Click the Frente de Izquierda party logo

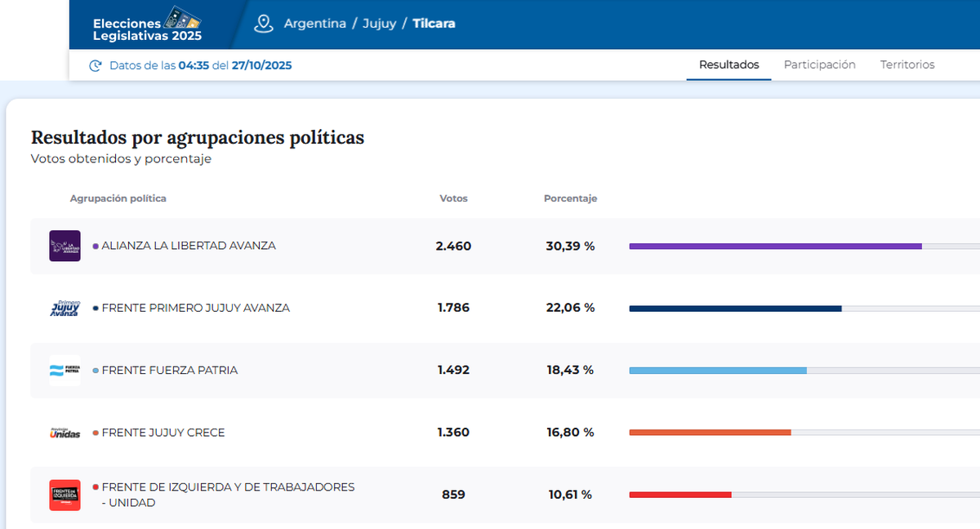[x=65, y=495]
